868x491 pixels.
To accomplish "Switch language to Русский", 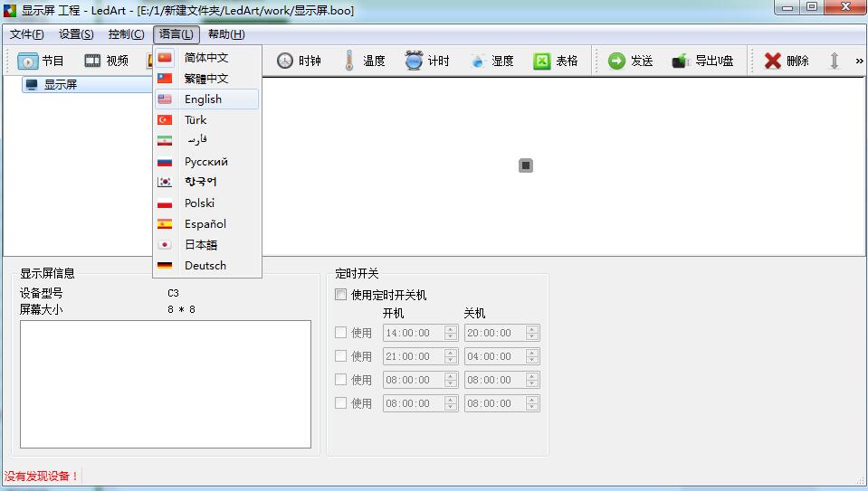I will coord(206,162).
